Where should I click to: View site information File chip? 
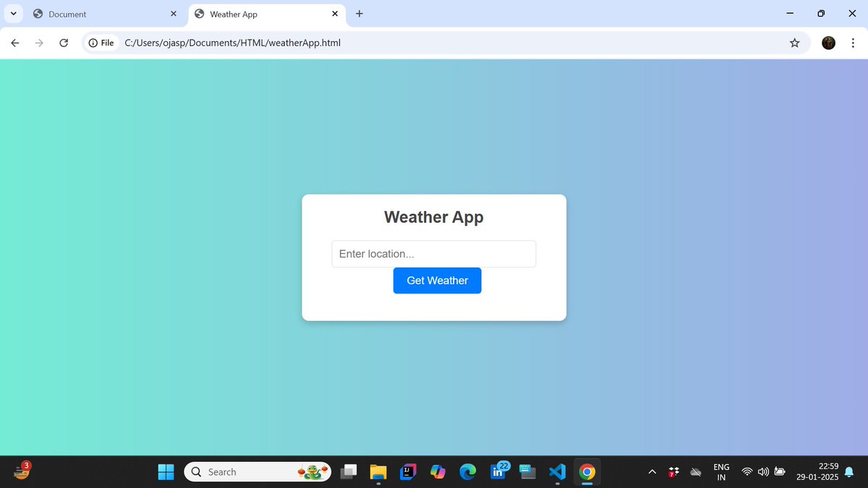pos(101,43)
